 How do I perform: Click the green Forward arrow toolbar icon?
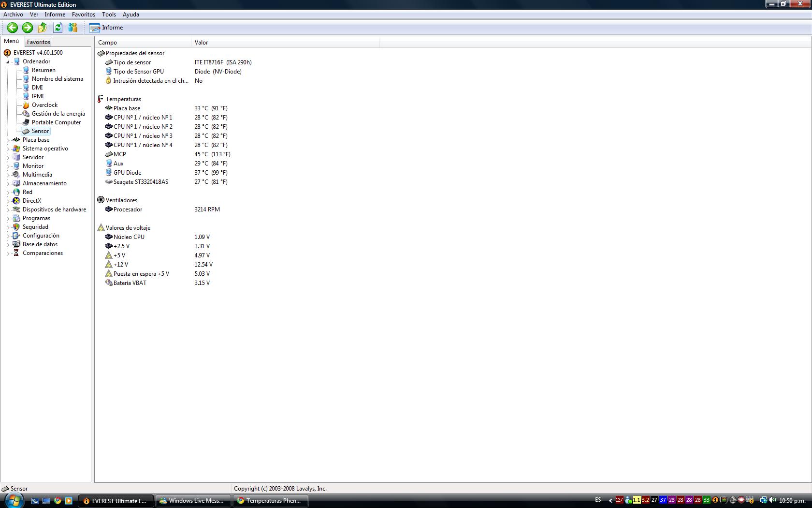click(x=28, y=28)
